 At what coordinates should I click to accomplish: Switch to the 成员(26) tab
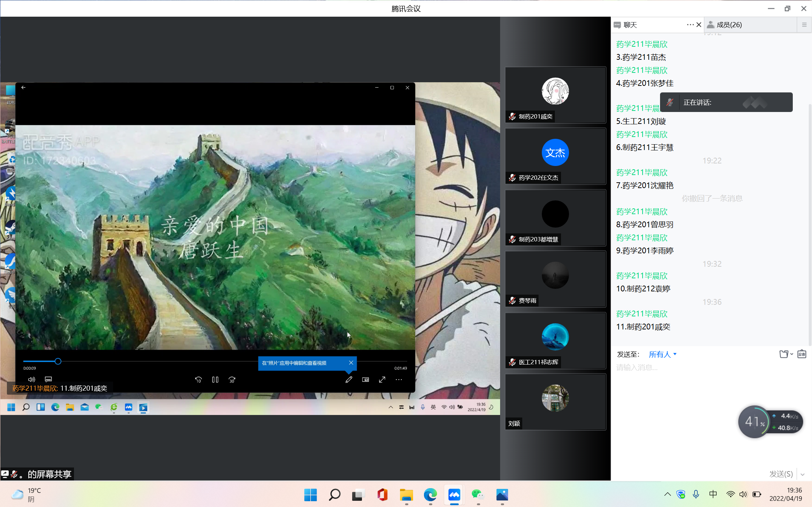729,25
